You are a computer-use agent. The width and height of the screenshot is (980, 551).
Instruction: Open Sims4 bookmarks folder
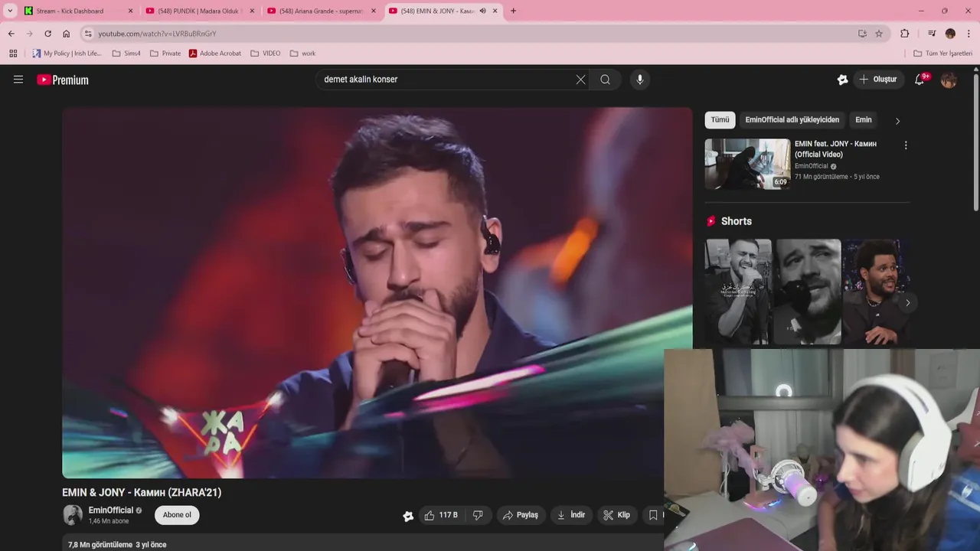[126, 54]
